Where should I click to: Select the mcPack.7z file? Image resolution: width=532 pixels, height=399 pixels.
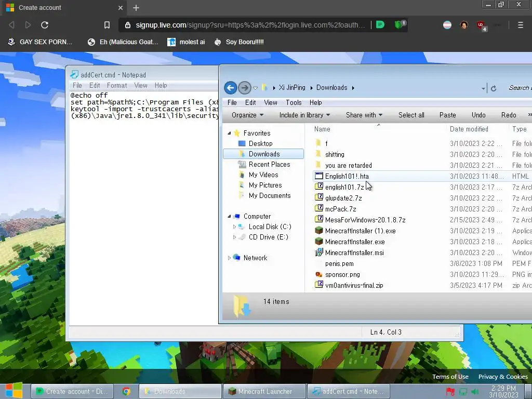pyautogui.click(x=340, y=209)
